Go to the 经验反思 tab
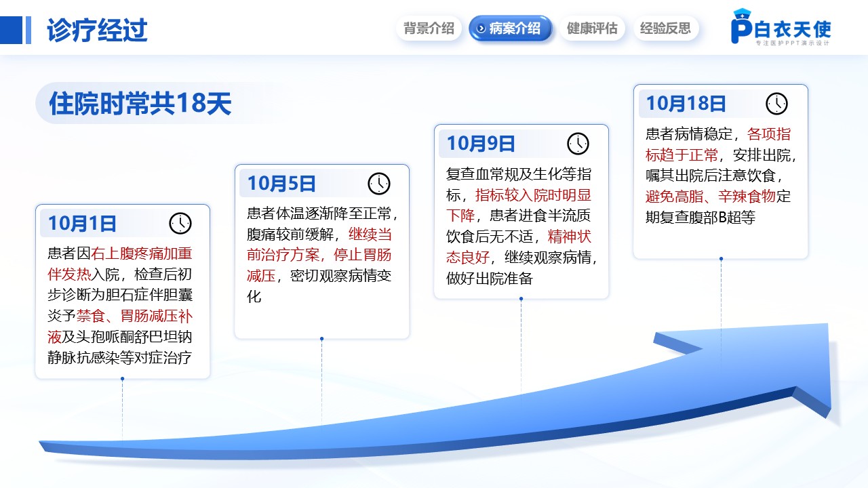The image size is (868, 488). point(666,28)
